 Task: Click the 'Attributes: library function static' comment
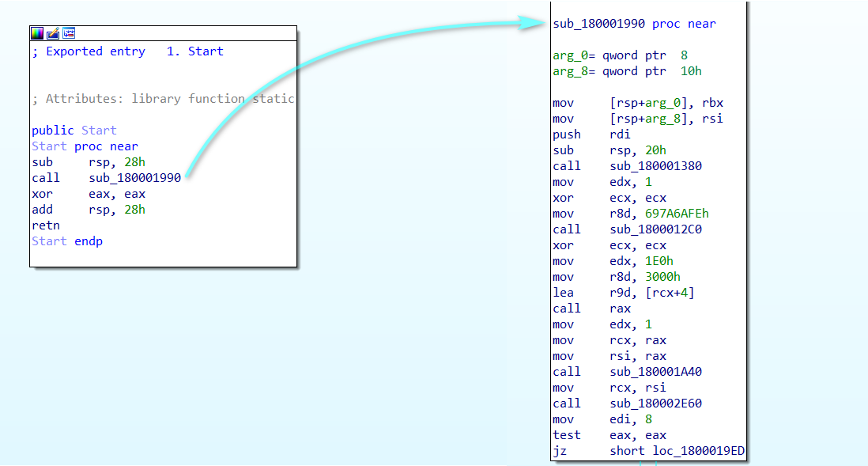[x=164, y=99]
